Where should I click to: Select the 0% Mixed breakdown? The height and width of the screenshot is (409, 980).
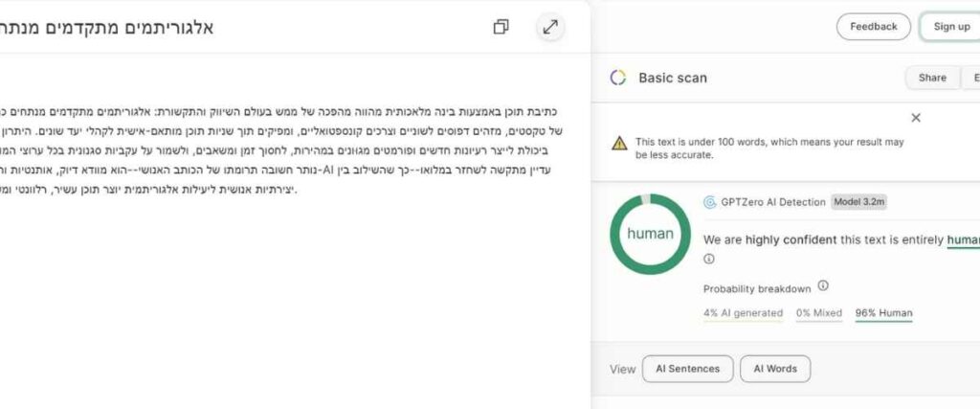pos(819,313)
